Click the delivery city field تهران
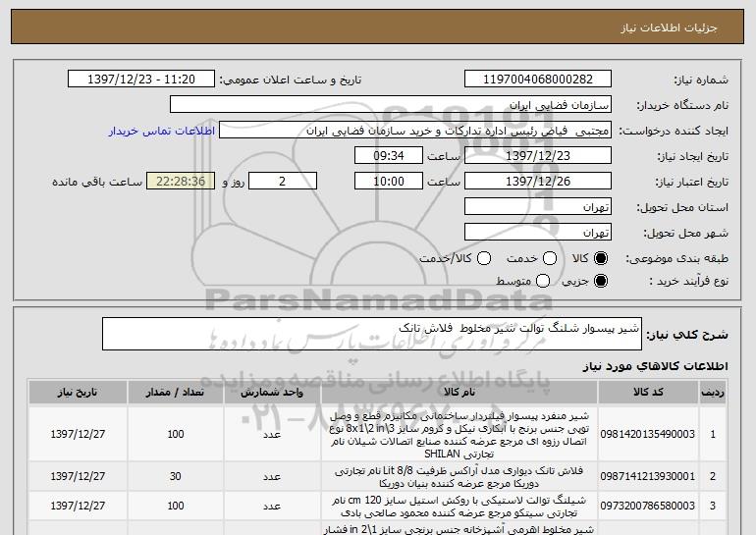 click(538, 233)
